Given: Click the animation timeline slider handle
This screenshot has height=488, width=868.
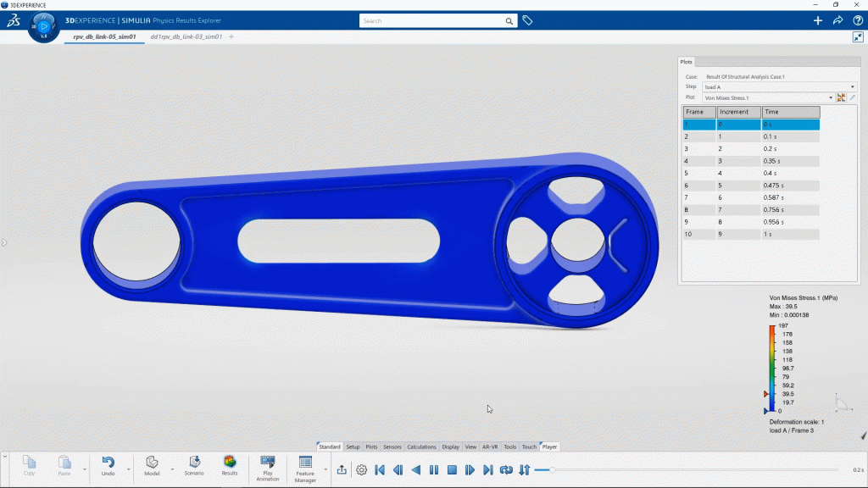Looking at the screenshot, I should click(x=552, y=469).
